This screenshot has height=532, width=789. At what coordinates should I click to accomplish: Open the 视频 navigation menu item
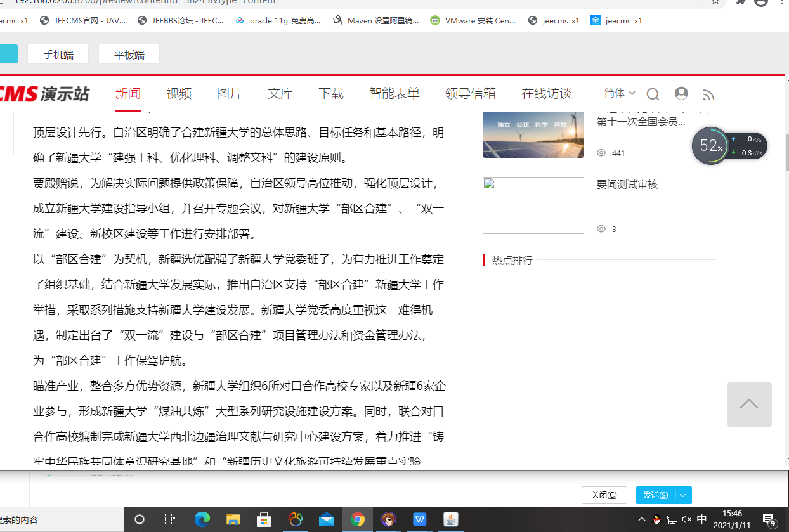(179, 94)
